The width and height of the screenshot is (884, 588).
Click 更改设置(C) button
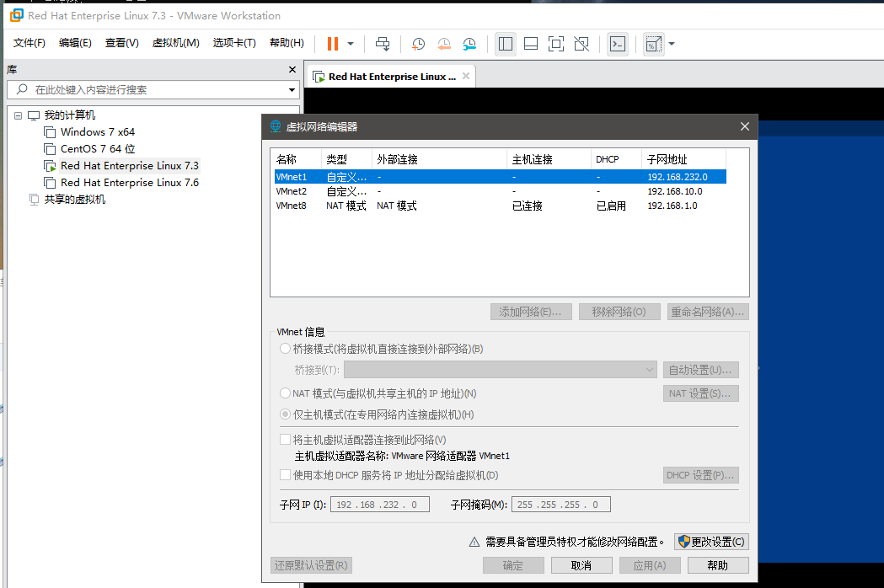click(711, 542)
